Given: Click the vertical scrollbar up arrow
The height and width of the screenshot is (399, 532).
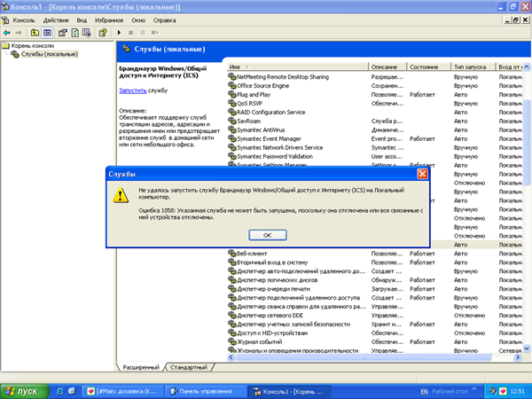Looking at the screenshot, I should pos(526,66).
